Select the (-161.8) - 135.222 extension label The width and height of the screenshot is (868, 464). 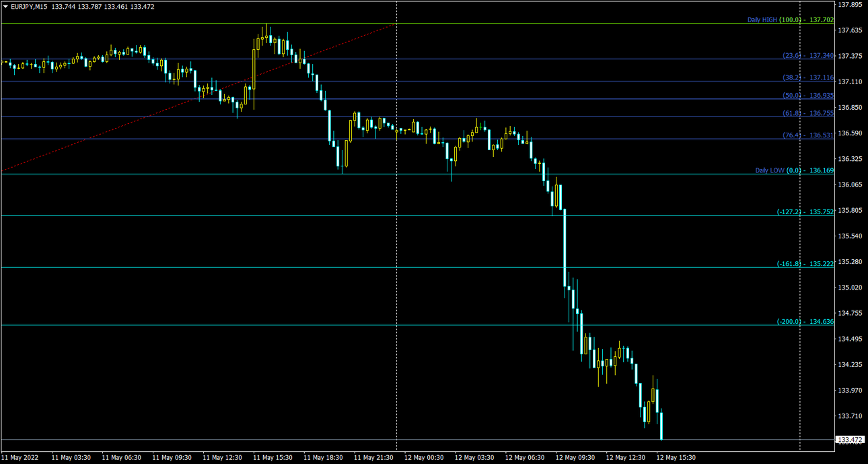[x=805, y=263]
